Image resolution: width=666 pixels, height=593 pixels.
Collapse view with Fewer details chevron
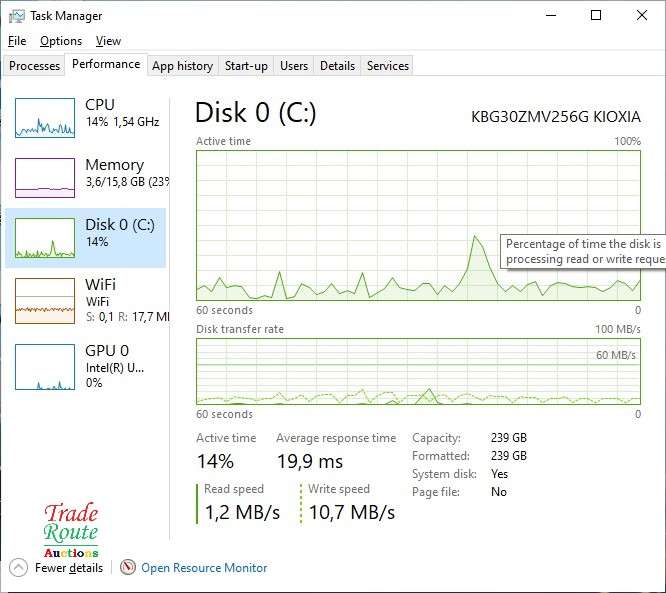click(x=18, y=568)
